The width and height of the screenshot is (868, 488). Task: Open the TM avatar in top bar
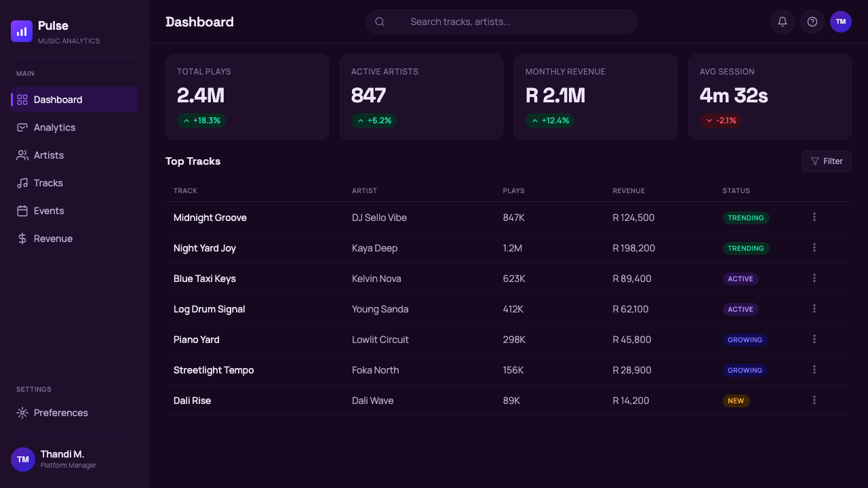tap(841, 22)
